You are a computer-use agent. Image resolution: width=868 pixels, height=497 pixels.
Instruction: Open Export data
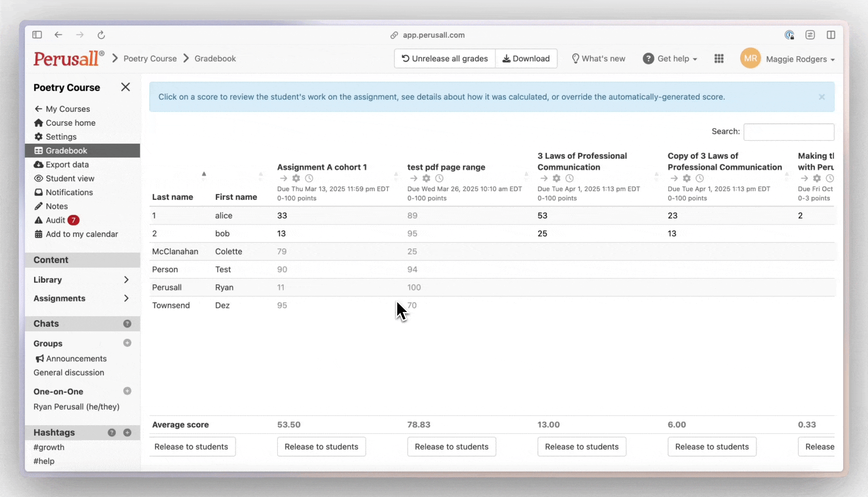click(62, 165)
